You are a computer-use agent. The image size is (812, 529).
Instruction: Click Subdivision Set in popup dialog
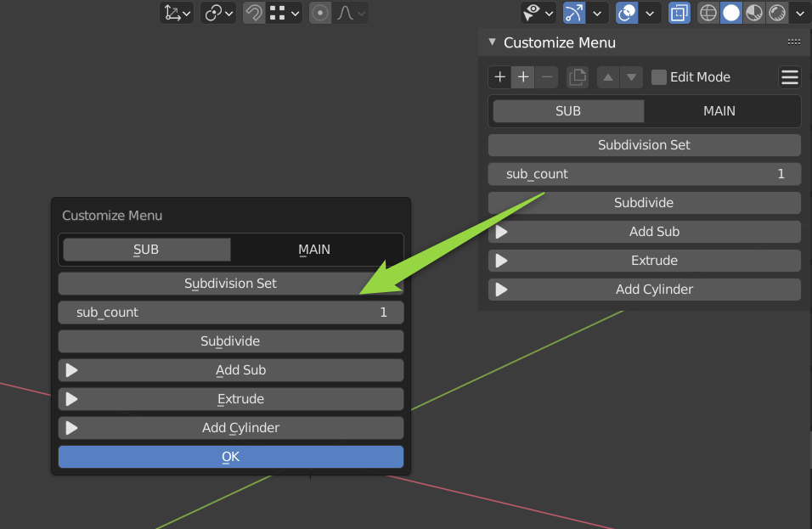coord(231,284)
